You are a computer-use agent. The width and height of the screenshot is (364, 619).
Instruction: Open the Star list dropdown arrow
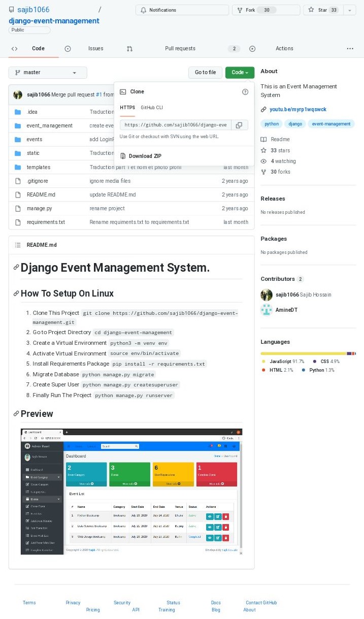(x=350, y=10)
